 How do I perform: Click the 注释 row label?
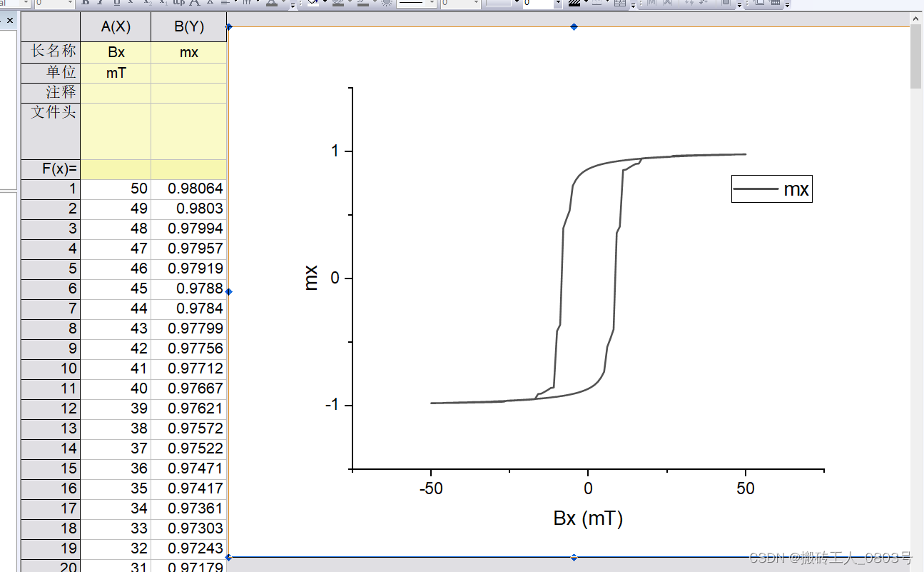point(51,93)
